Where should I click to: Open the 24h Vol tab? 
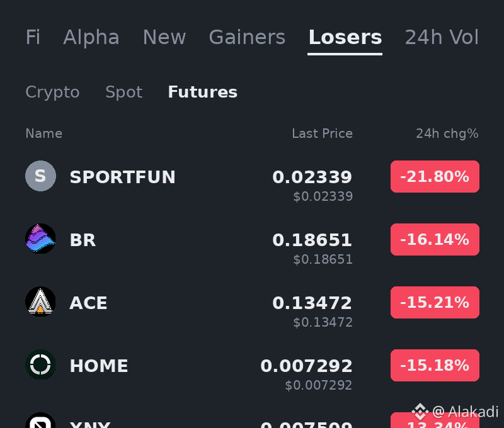click(442, 37)
